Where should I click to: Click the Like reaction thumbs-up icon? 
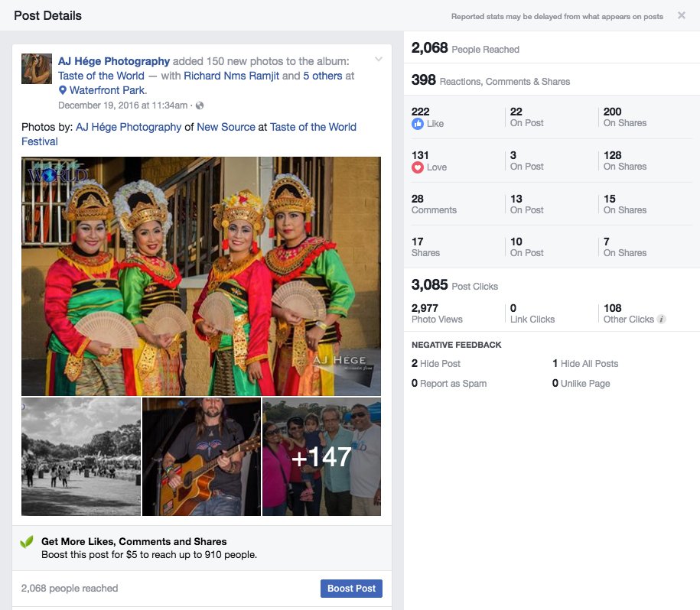pos(418,124)
